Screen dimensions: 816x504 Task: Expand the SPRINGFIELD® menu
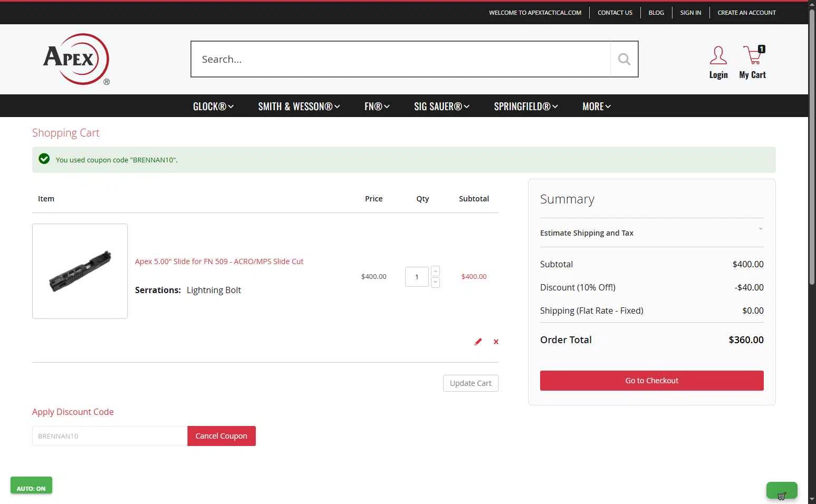[x=526, y=106]
